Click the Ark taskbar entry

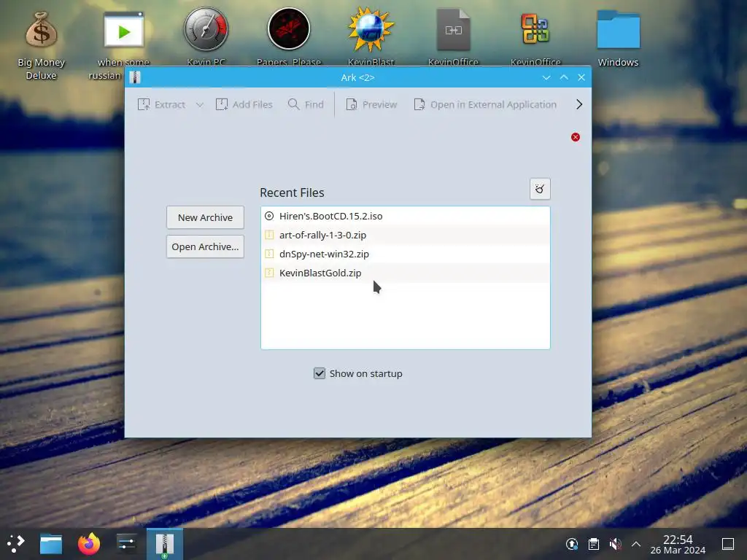pyautogui.click(x=164, y=544)
